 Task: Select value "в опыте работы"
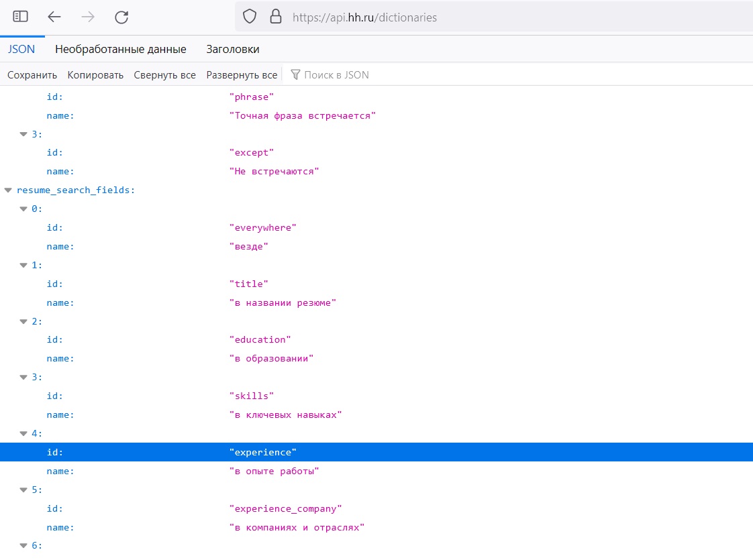pos(274,471)
